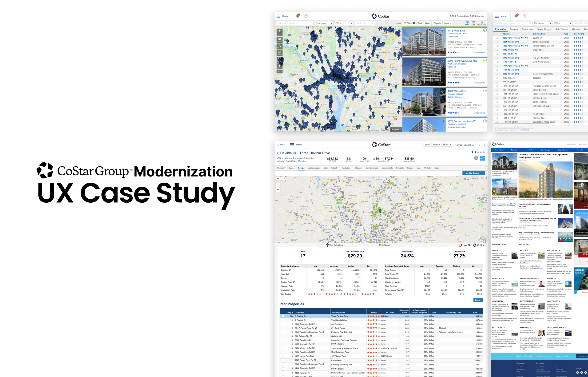Tick the 600 Galleria Pky SE peer checkbox
Image resolution: width=588 pixels, height=377 pixels.
click(x=283, y=336)
